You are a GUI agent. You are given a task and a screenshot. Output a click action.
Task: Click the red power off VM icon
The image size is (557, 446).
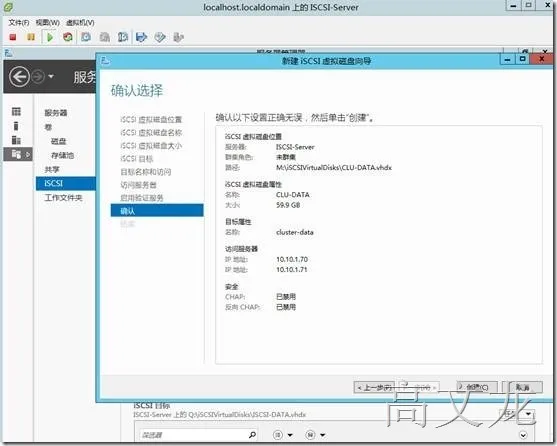tap(13, 37)
